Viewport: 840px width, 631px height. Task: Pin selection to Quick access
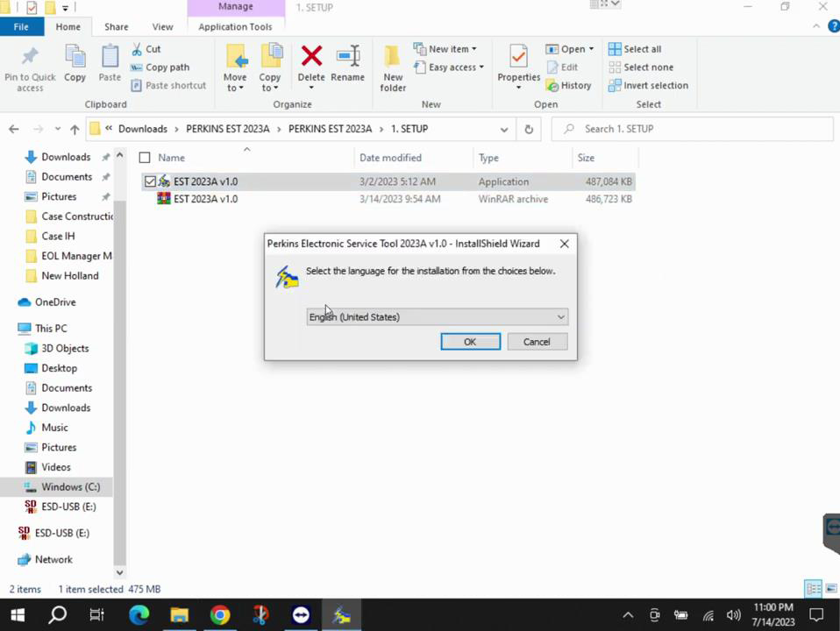pyautogui.click(x=30, y=67)
